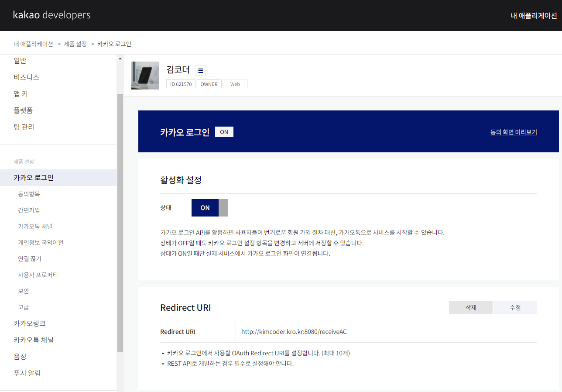
Task: Open 내 애플리케이션 in top header
Action: tap(534, 15)
